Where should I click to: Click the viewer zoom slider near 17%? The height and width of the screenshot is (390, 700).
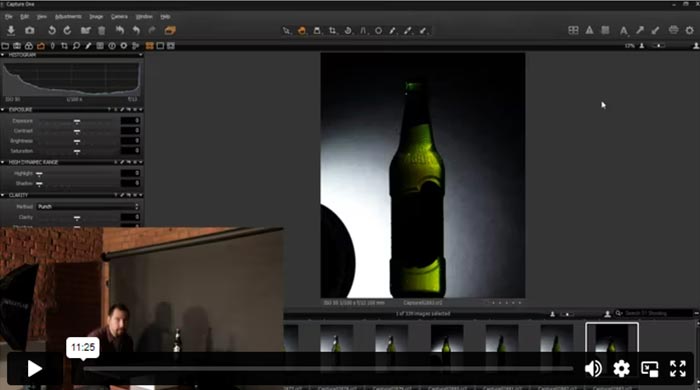click(659, 46)
